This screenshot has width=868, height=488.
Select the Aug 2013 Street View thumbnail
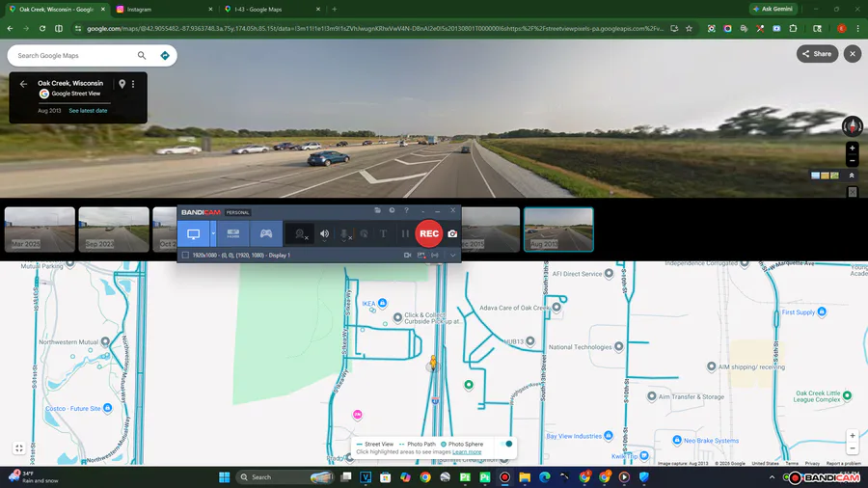tap(558, 230)
